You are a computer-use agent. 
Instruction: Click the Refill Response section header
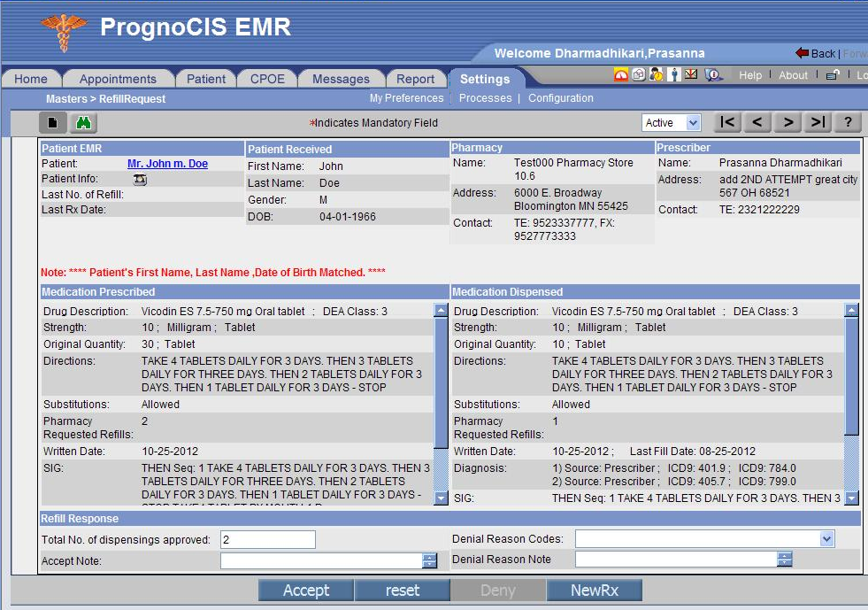(x=450, y=519)
